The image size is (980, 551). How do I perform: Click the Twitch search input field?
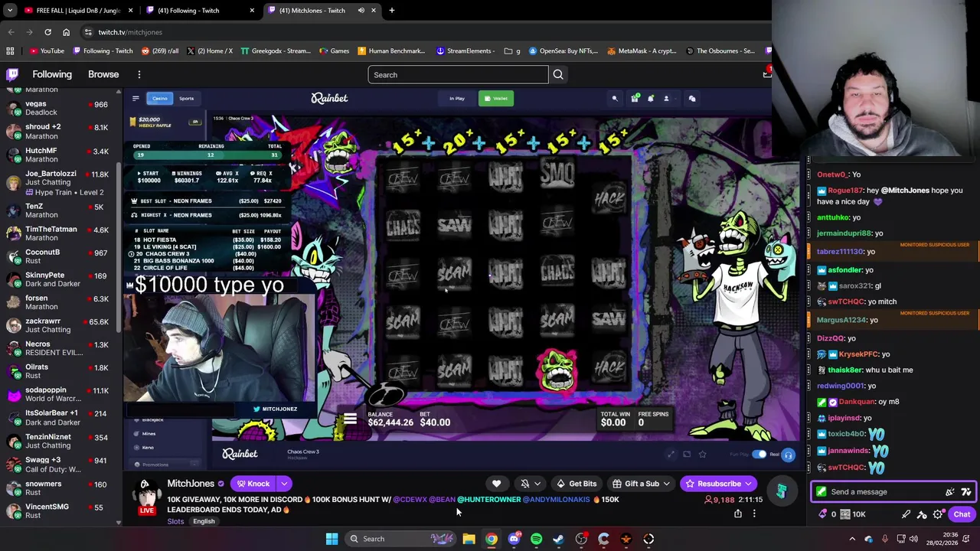click(x=458, y=74)
